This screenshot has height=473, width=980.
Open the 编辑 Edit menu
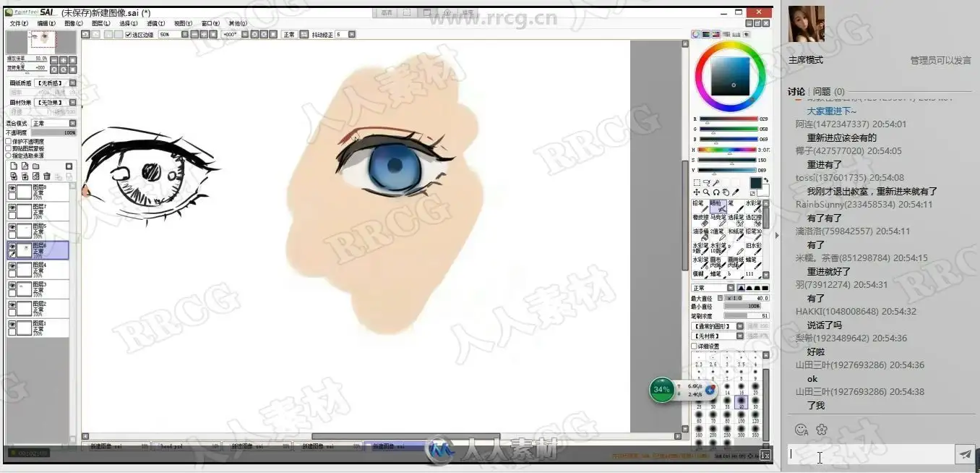pos(46,23)
